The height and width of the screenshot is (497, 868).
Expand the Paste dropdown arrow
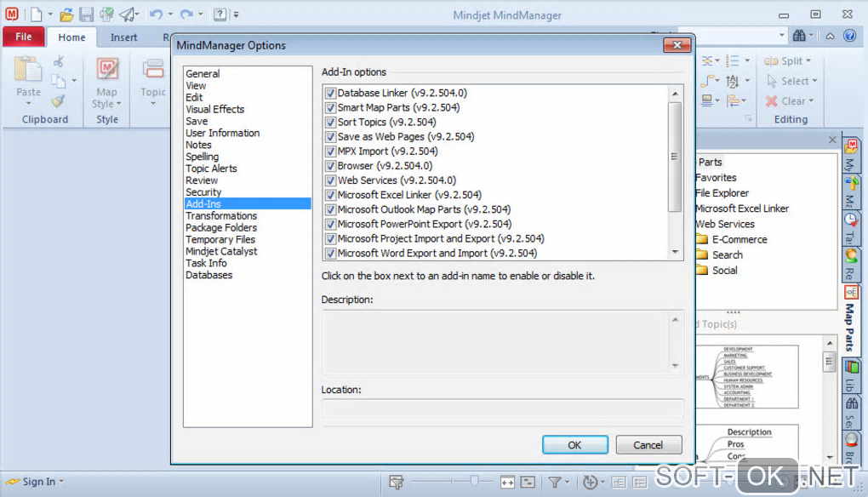coord(28,104)
